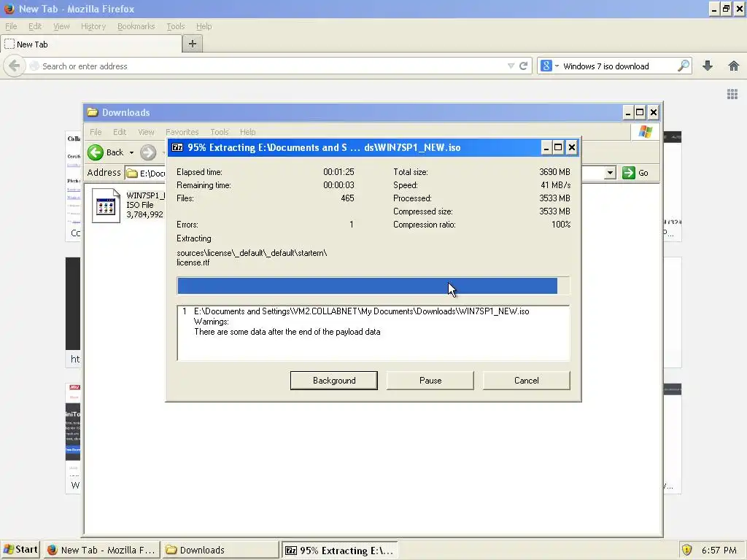Screen dimensions: 747x560
Task: Click the Back arrow in Downloads window
Action: coord(96,152)
